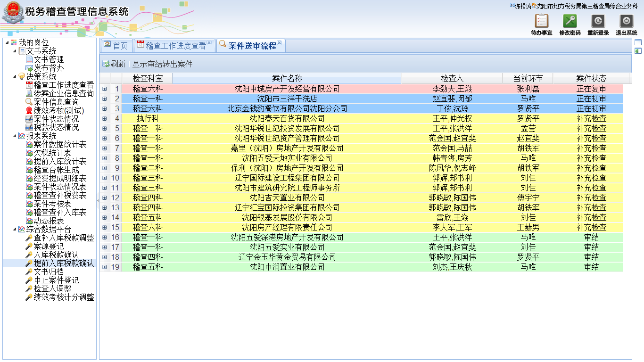Open 稽查查补税费表 in sidebar

[x=60, y=196]
